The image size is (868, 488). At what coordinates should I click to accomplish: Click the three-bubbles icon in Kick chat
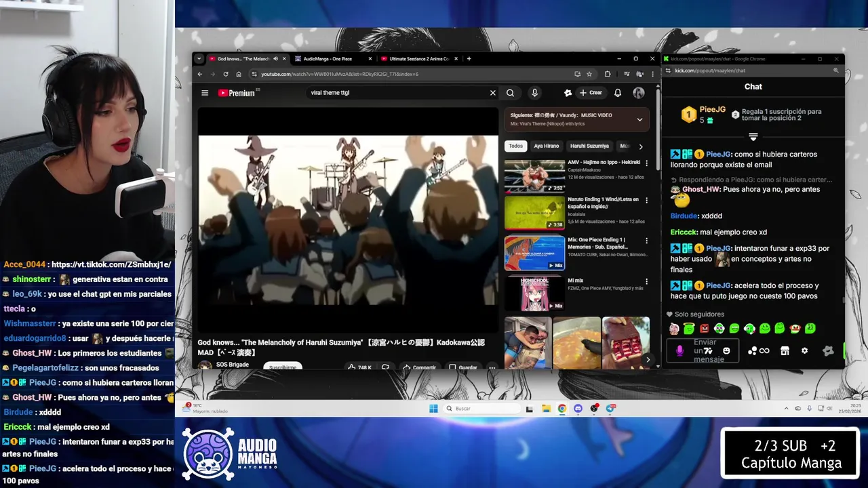pos(752,351)
